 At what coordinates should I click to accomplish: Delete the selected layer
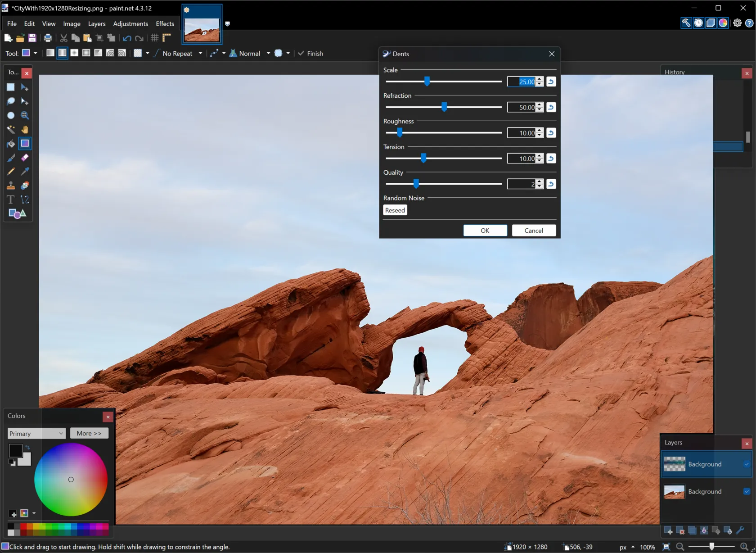pos(681,530)
